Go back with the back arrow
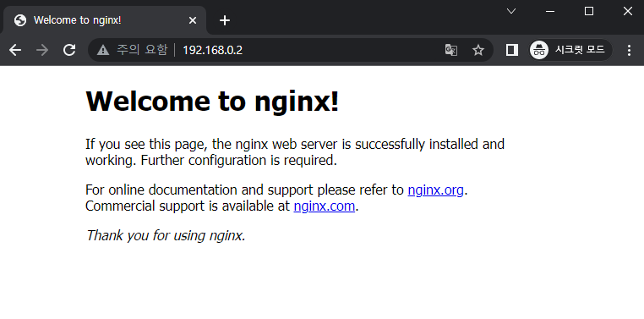This screenshot has width=644, height=319. pos(15,50)
